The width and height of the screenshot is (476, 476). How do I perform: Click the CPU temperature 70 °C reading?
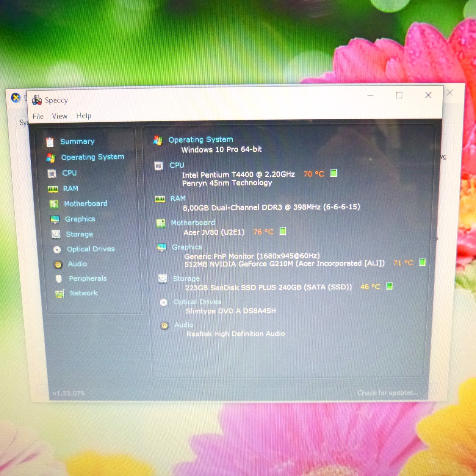tap(314, 174)
